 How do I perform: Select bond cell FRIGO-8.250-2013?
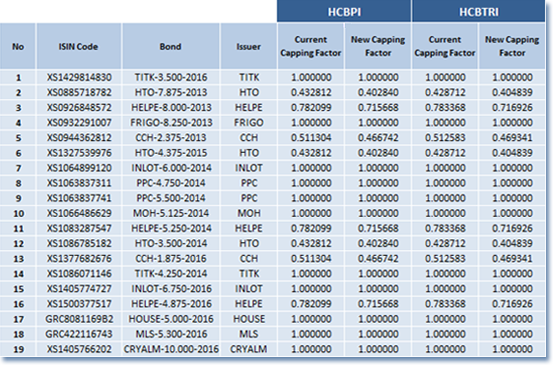[171, 123]
